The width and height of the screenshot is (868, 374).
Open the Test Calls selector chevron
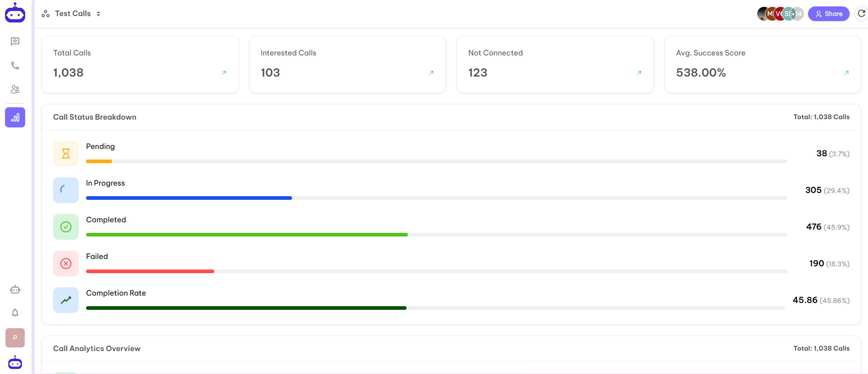[x=98, y=13]
